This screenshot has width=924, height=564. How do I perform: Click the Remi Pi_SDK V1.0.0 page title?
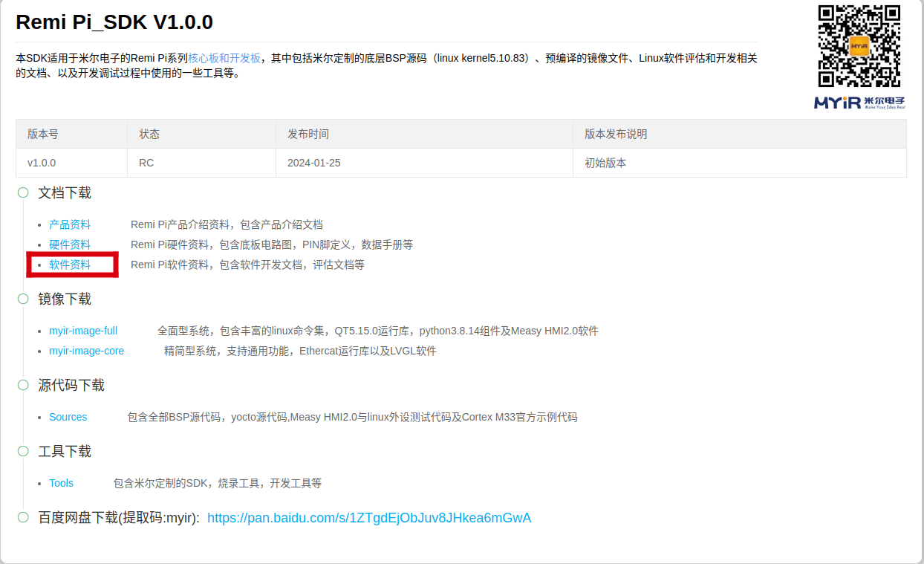coord(114,22)
